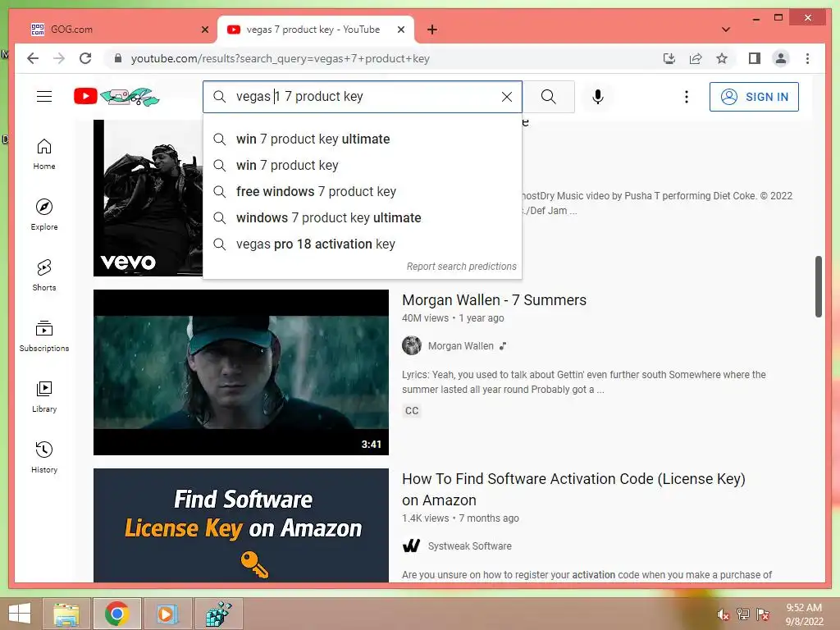The image size is (840, 630).
Task: Open File Explorer from the taskbar
Action: point(66,614)
